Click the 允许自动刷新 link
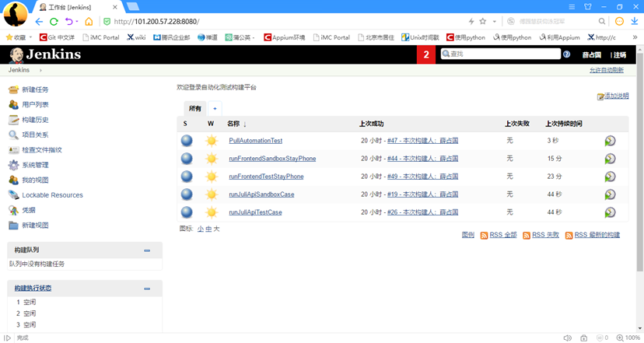 pyautogui.click(x=607, y=70)
